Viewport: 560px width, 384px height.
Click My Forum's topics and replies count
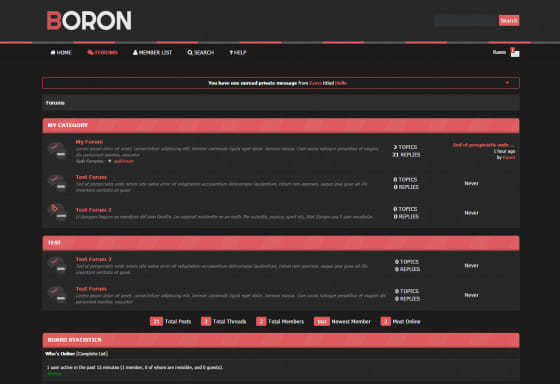(406, 151)
